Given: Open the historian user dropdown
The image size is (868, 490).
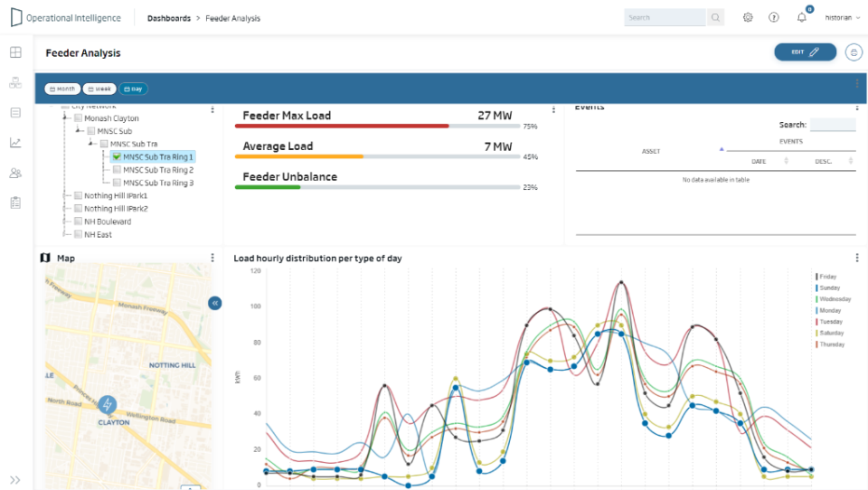Looking at the screenshot, I should click(x=843, y=18).
